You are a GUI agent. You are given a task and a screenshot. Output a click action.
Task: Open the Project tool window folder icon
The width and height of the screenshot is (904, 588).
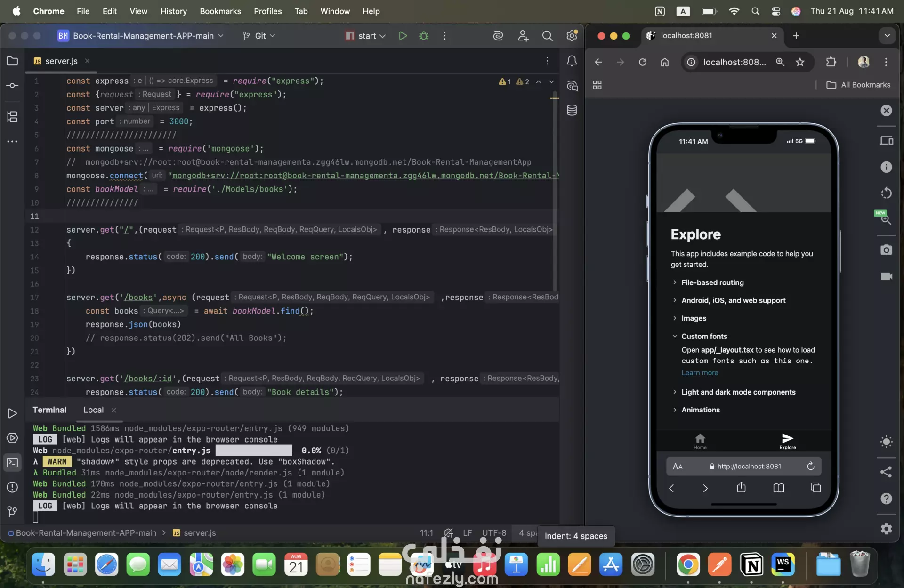coord(13,61)
